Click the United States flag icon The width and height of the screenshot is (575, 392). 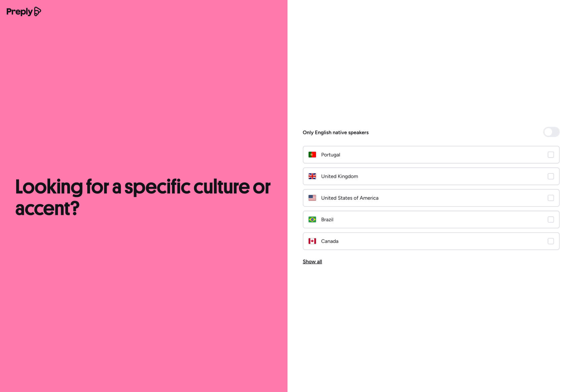click(312, 198)
